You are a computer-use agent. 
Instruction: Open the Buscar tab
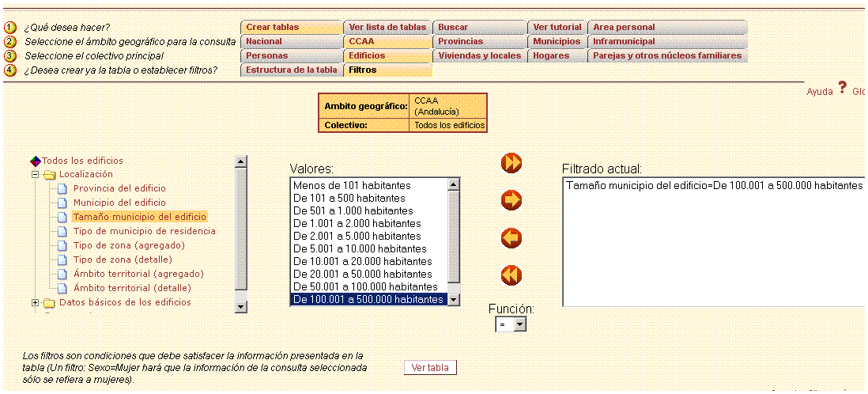point(479,27)
